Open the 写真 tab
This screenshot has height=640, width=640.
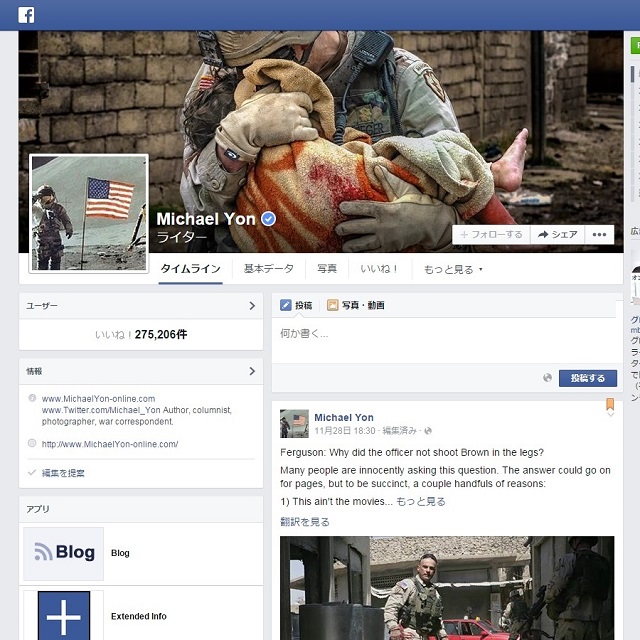coord(327,269)
